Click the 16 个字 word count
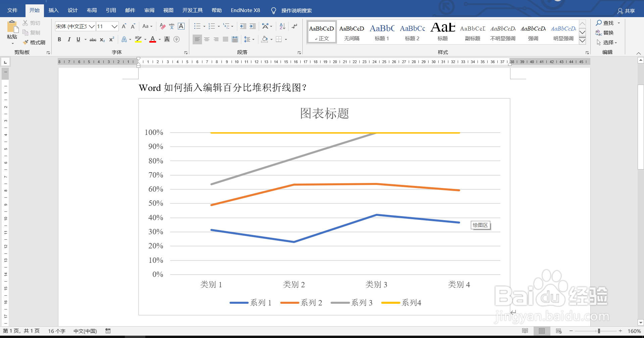The width and height of the screenshot is (644, 338). click(x=57, y=331)
